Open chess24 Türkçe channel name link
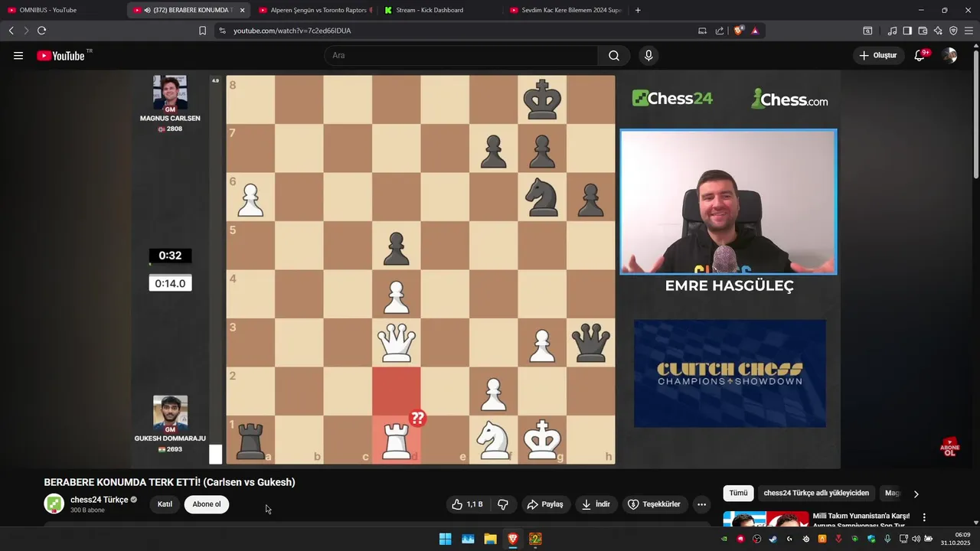This screenshot has height=551, width=980. (99, 500)
